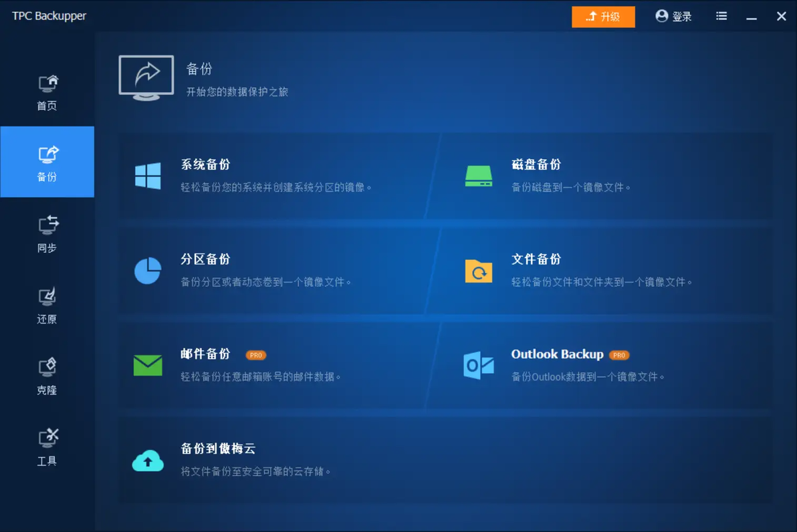Click the green envelope icon for 邮件备份

tap(148, 366)
